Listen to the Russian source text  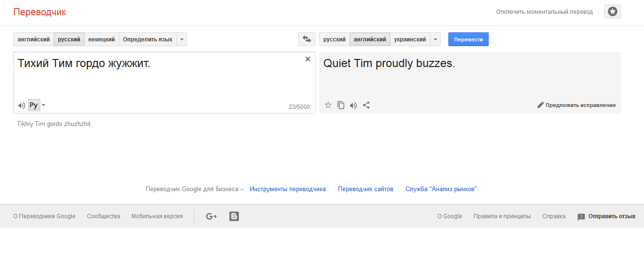click(21, 106)
